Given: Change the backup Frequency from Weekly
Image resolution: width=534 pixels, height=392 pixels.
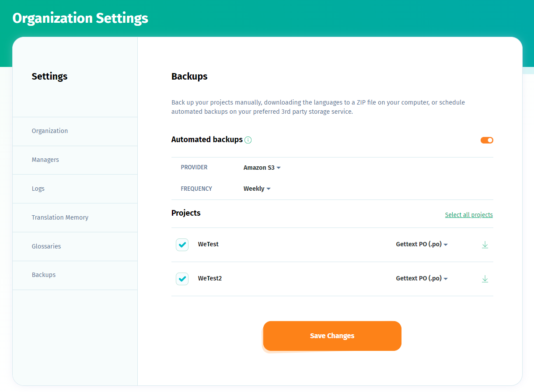Looking at the screenshot, I should tap(256, 189).
